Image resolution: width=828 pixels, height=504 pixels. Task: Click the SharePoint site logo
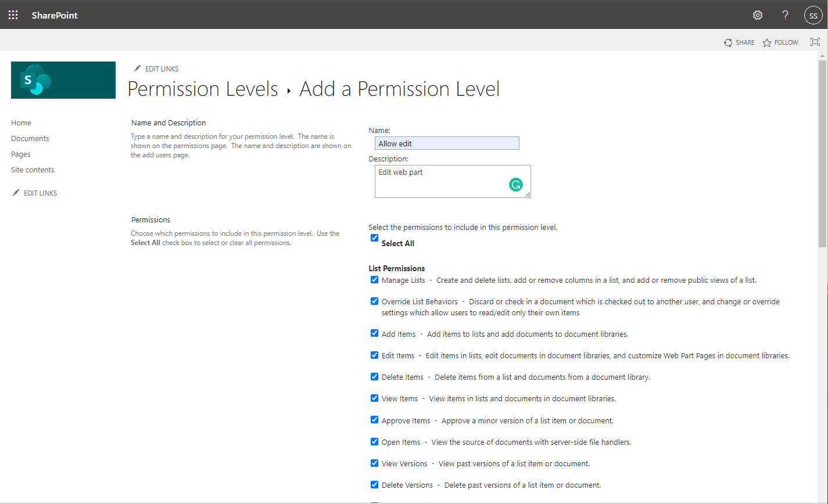63,80
